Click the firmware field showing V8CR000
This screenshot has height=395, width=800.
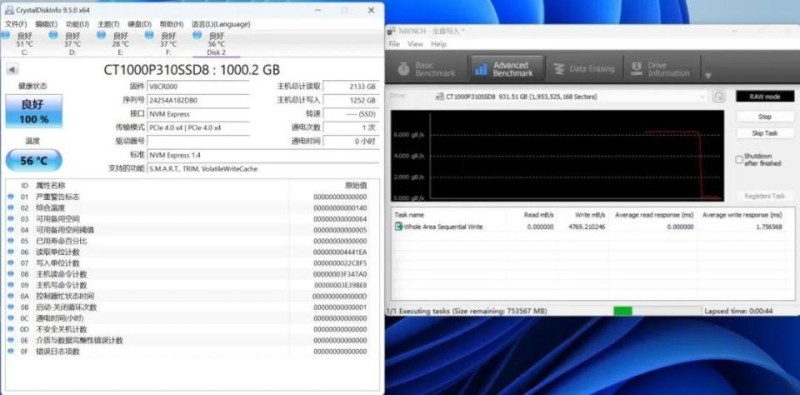198,87
